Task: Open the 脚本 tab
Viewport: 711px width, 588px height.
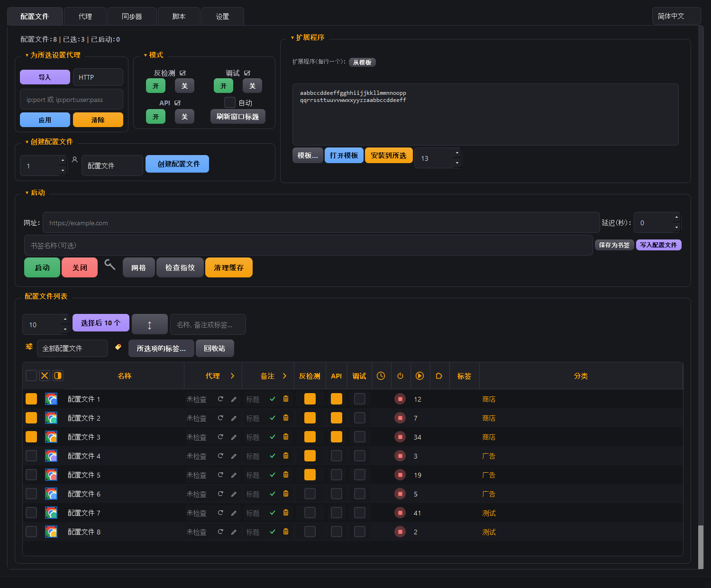Action: 179,16
